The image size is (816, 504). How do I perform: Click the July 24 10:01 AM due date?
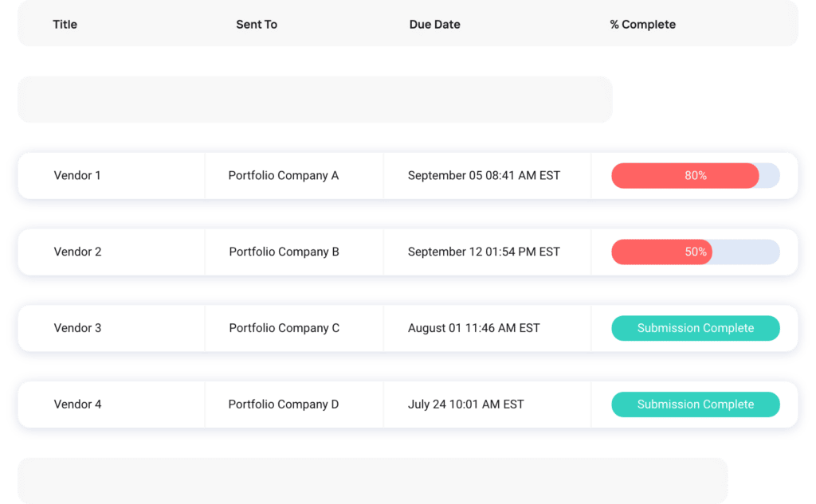click(x=465, y=404)
